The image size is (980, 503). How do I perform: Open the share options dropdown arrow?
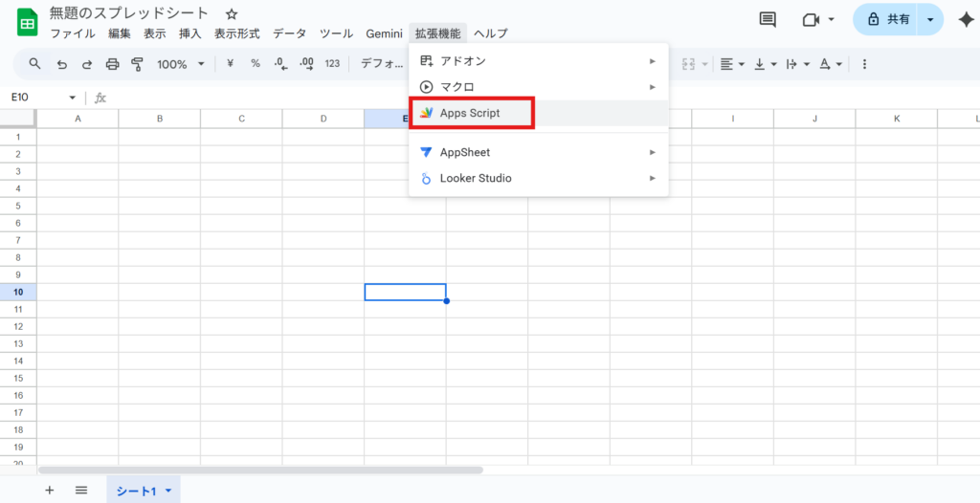(929, 19)
